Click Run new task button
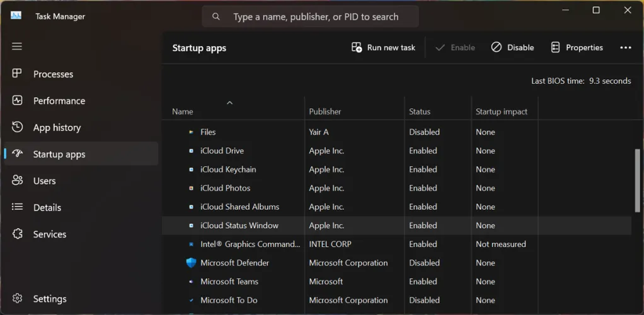The image size is (644, 315). [x=383, y=47]
